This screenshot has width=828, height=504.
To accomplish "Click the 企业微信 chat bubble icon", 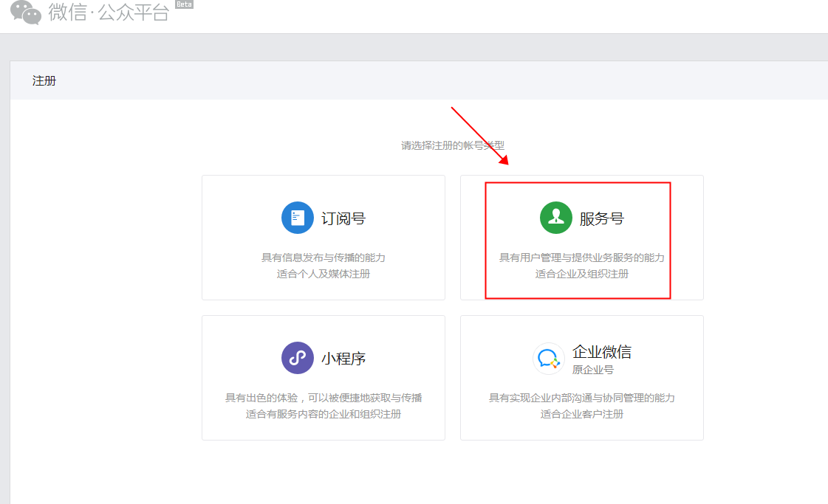I will coord(549,359).
